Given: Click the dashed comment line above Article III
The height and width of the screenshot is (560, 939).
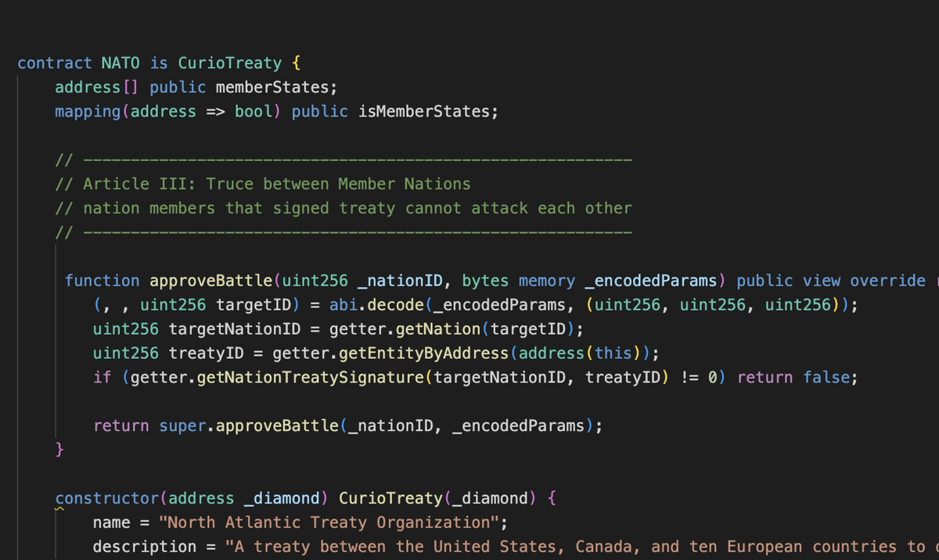Looking at the screenshot, I should point(343,160).
